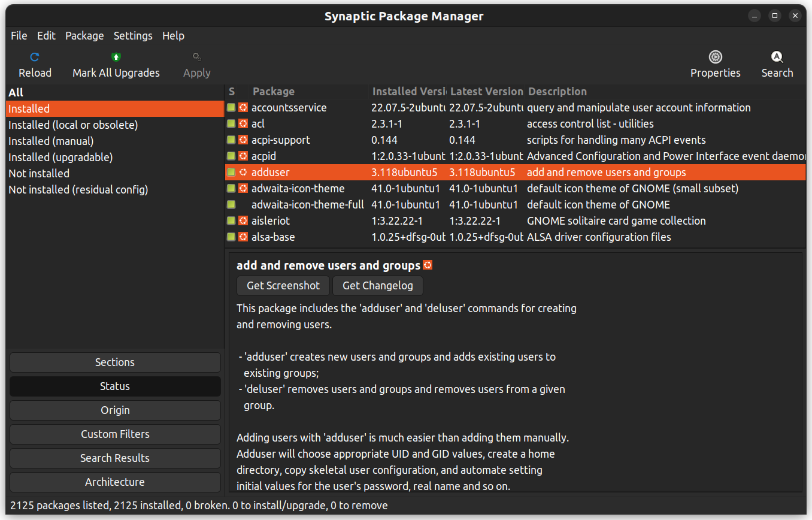812x520 pixels.
Task: Click Ubuntu supported icon for adwaita-icon-theme
Action: coord(243,189)
